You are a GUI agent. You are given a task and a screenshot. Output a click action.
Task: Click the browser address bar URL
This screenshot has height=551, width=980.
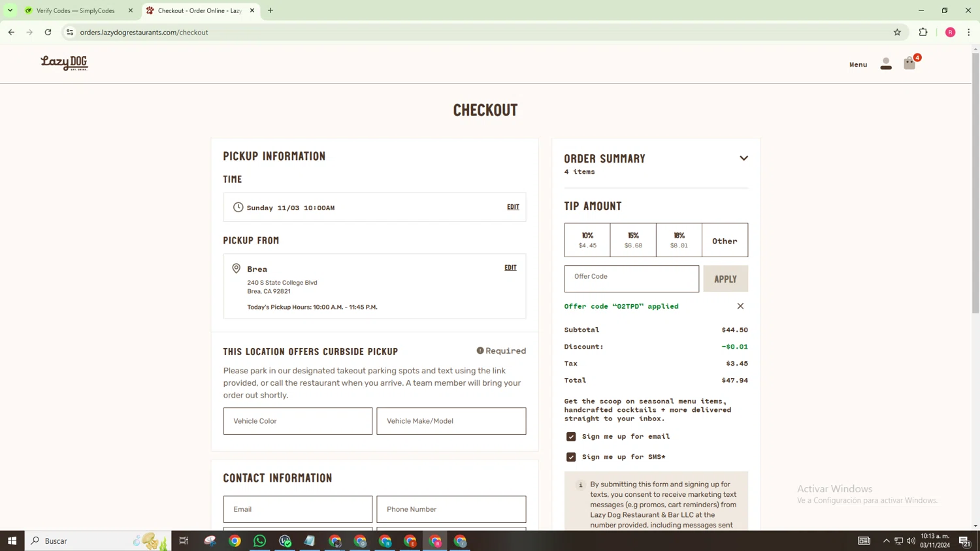(144, 32)
